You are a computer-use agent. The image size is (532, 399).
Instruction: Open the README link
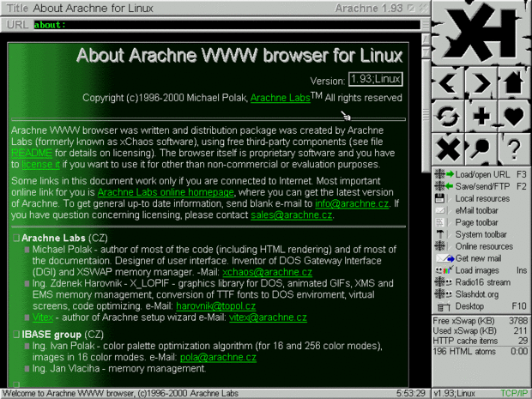32,154
